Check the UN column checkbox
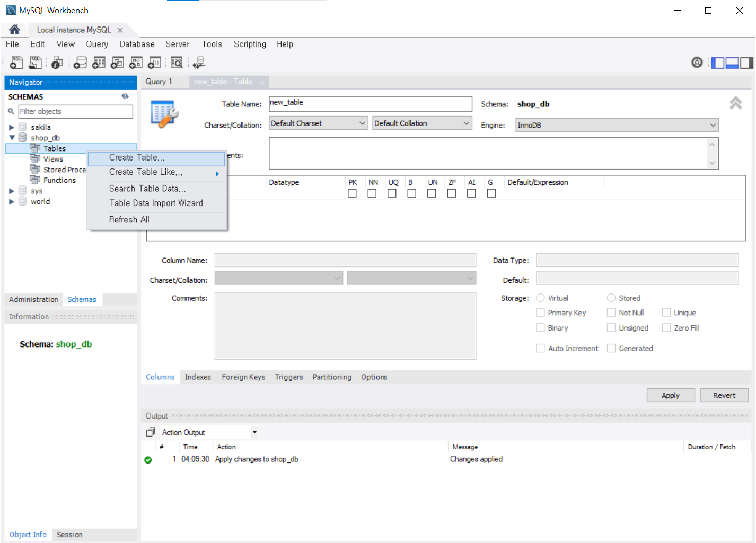The image size is (756, 543). [432, 193]
